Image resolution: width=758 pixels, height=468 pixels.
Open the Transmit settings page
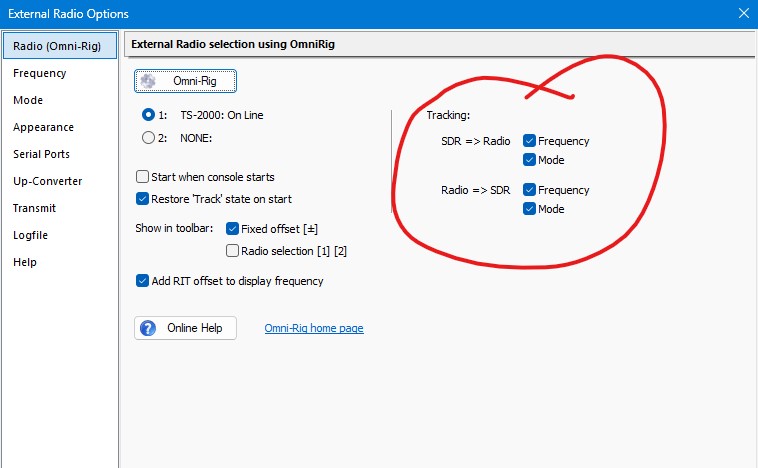click(x=35, y=208)
